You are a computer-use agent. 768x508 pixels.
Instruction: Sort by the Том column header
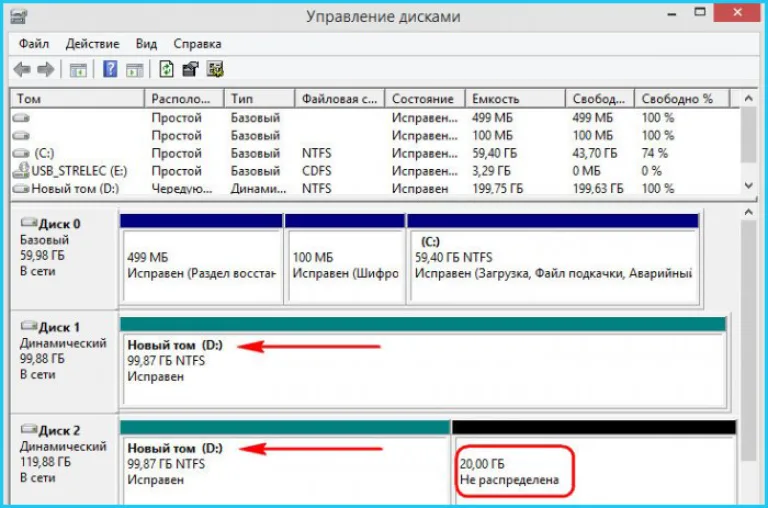pos(78,98)
